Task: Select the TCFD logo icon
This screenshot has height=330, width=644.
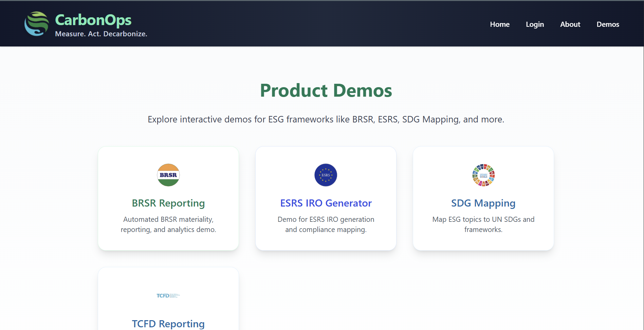Action: [x=168, y=295]
